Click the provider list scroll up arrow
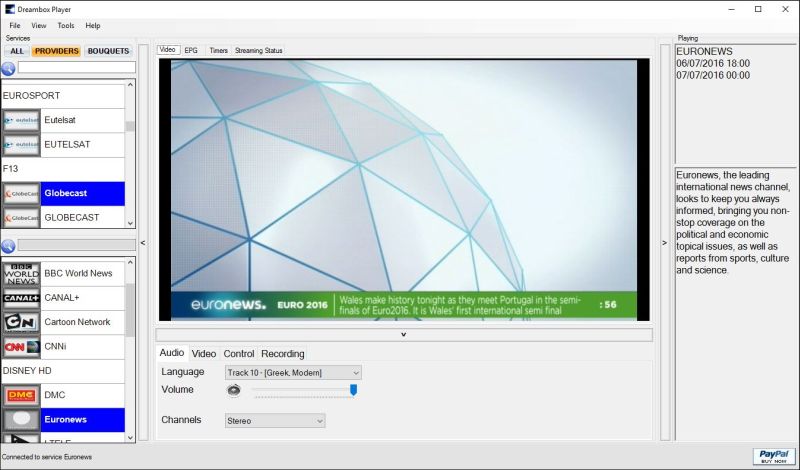 point(130,85)
